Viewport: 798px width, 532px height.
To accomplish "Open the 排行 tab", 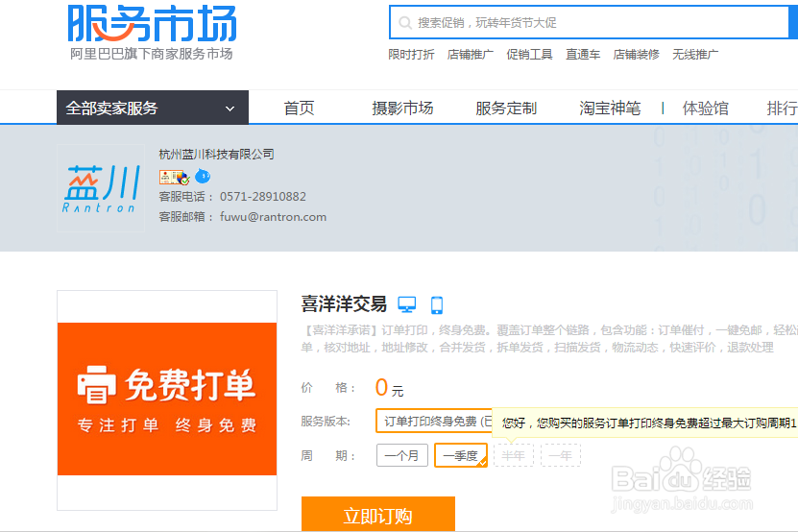I will (783, 109).
